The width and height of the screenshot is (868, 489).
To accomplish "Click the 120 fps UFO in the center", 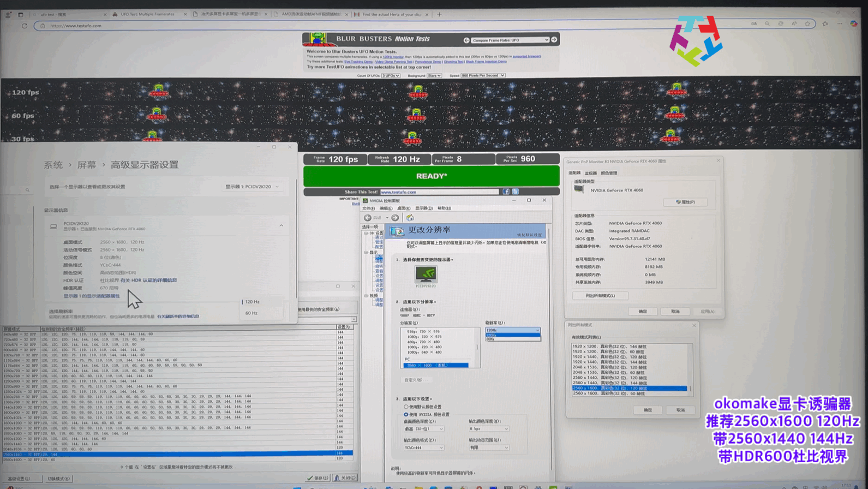I will [418, 92].
